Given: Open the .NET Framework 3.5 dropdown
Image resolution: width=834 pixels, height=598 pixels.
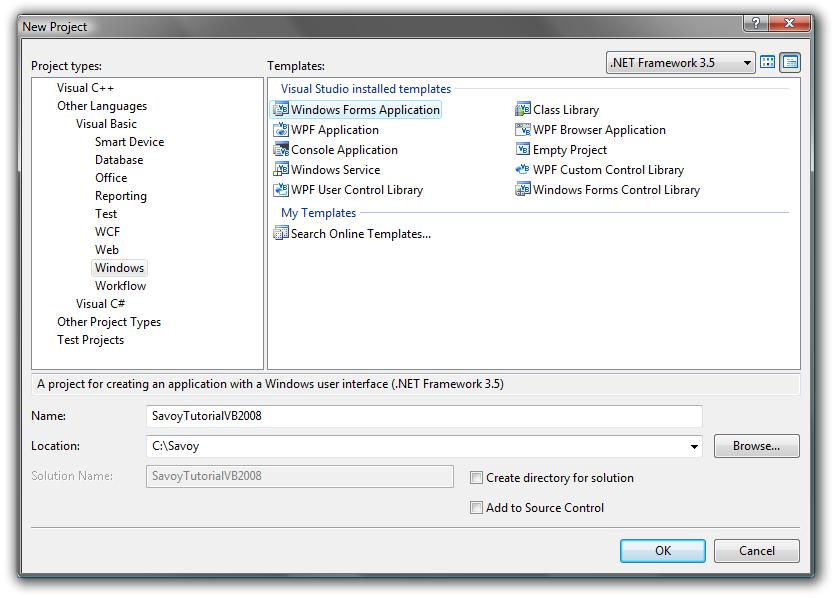Looking at the screenshot, I should [680, 63].
